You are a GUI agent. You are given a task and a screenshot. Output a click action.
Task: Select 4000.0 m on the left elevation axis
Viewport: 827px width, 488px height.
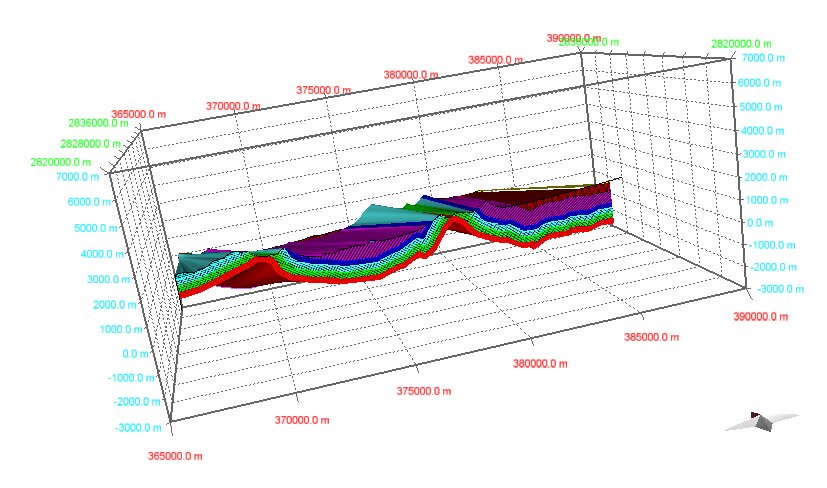103,254
